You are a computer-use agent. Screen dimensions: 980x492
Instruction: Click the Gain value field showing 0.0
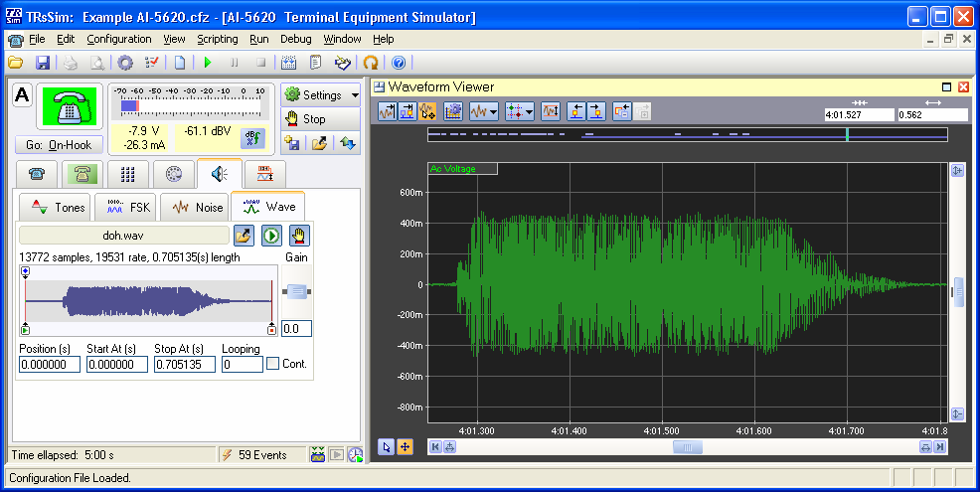pos(296,329)
